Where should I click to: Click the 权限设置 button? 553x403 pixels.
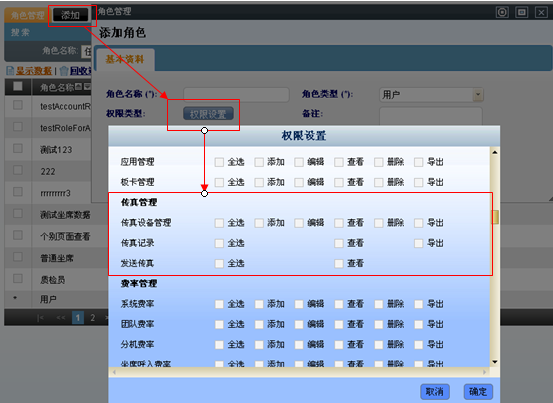click(208, 114)
